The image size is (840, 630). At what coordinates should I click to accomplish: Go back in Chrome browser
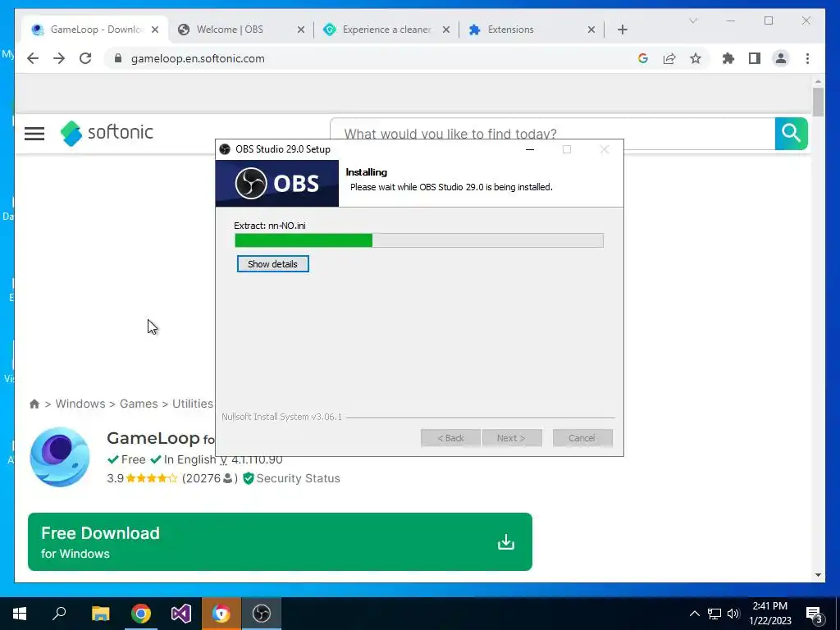tap(33, 58)
